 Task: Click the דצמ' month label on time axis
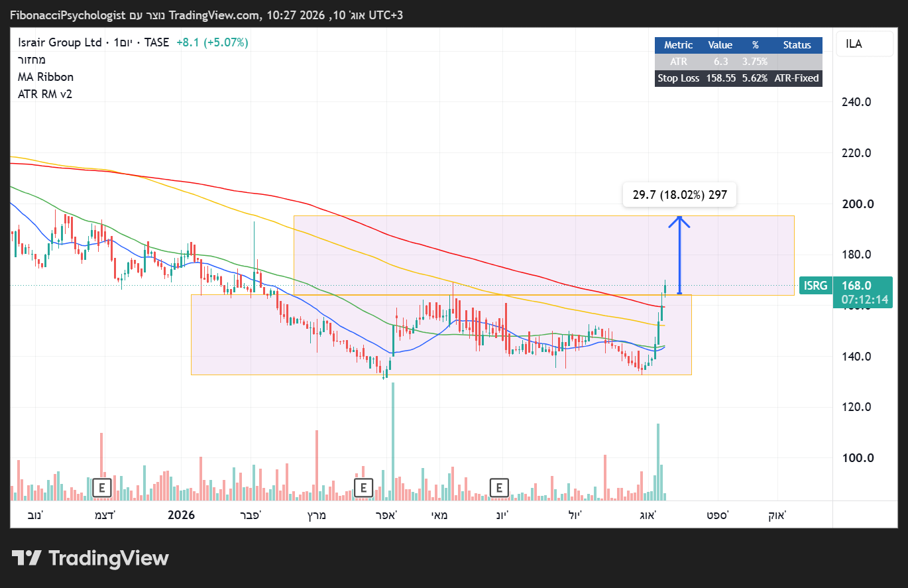coord(105,515)
